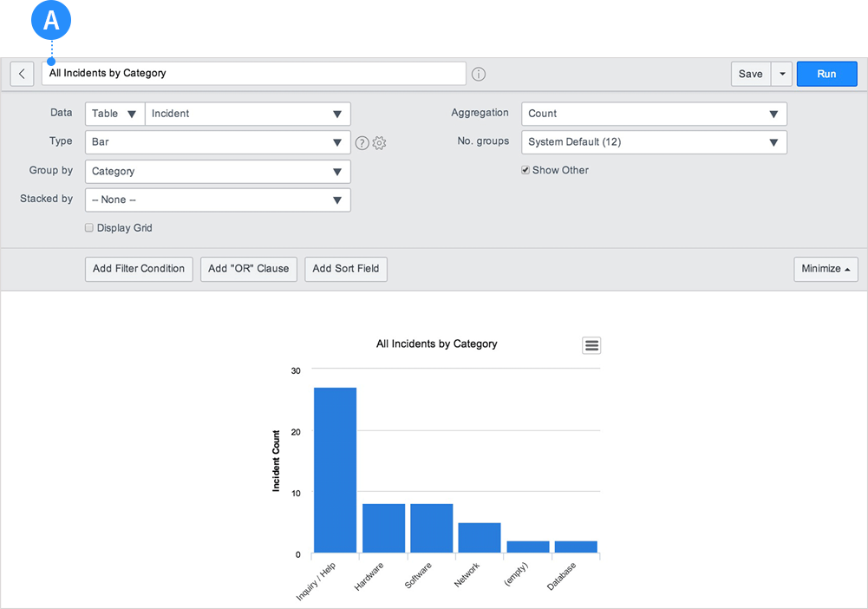Image resolution: width=868 pixels, height=609 pixels.
Task: Disable the Show Other checkbox
Action: (x=525, y=170)
